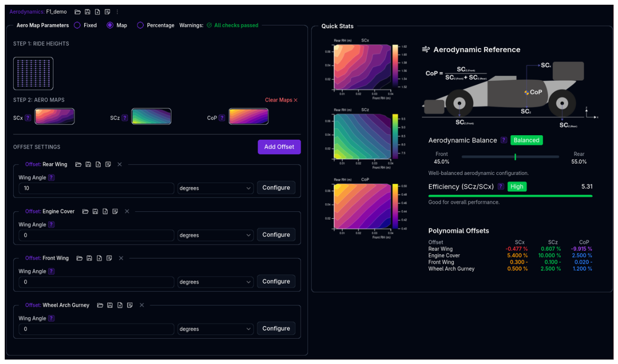Adjust the aerodynamic balance slider
This screenshot has height=364, width=618.
click(x=515, y=156)
